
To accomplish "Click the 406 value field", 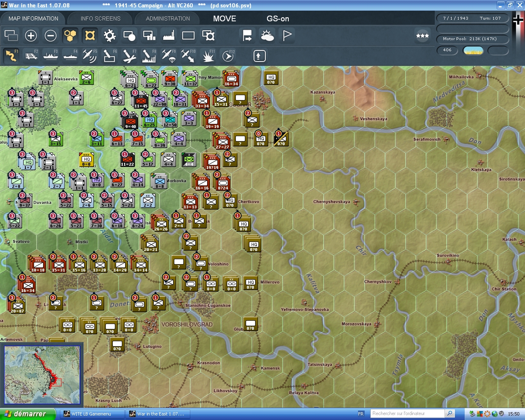I will coord(447,50).
